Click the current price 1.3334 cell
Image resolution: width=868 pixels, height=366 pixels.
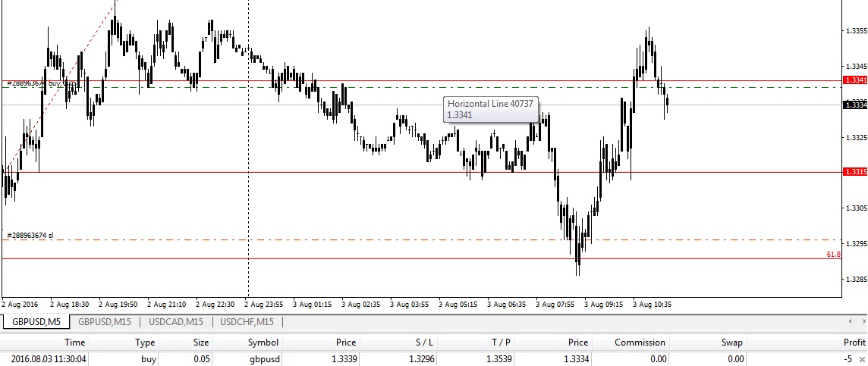click(577, 359)
